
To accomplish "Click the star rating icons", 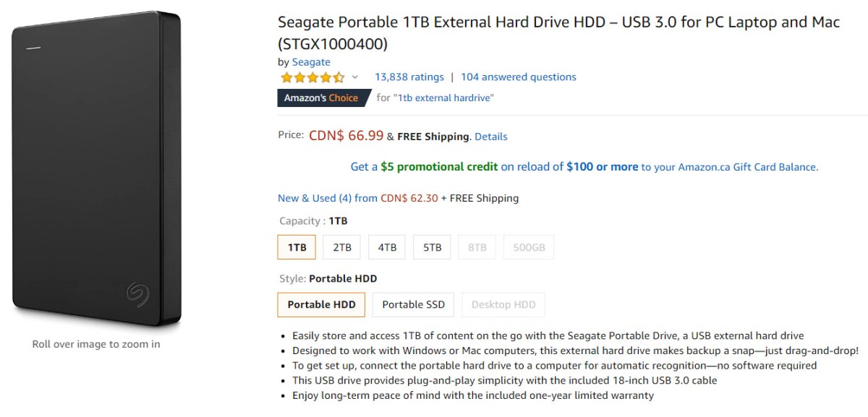I will tap(312, 77).
